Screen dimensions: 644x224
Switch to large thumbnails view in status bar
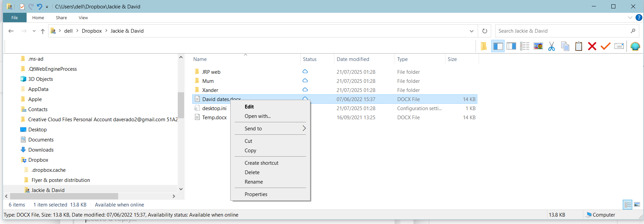[637, 204]
